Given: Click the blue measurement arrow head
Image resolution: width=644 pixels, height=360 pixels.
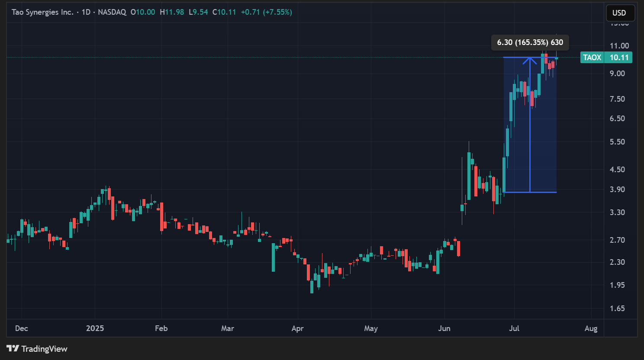Looking at the screenshot, I should tap(530, 59).
